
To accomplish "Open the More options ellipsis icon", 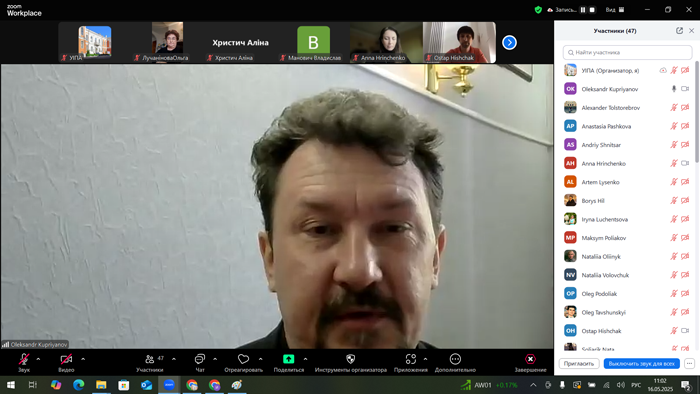I will [455, 359].
